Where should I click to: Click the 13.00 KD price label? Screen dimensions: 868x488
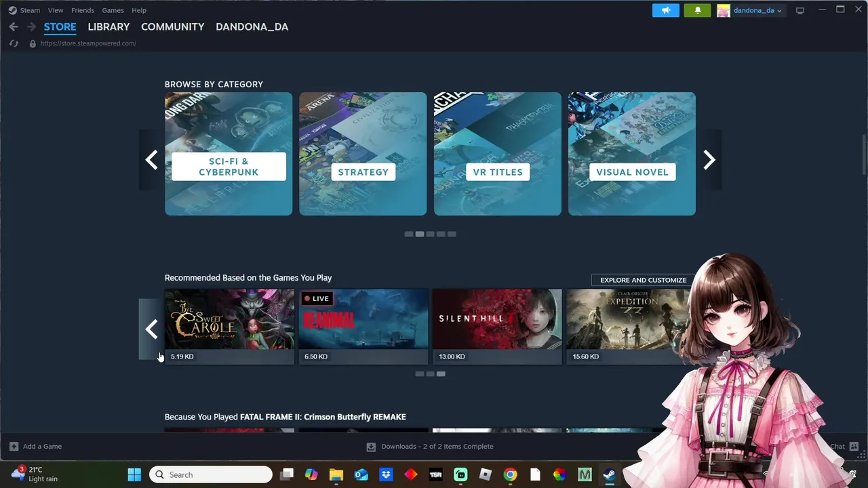[452, 357]
